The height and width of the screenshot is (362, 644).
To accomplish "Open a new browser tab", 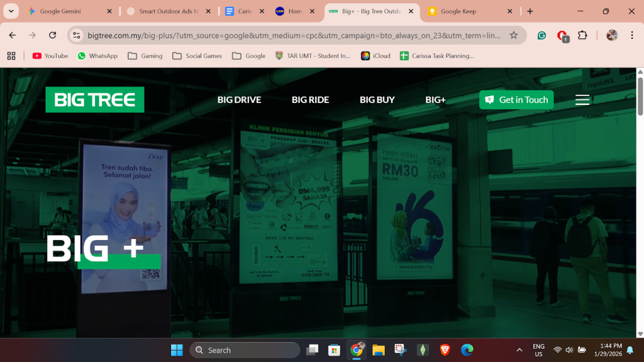I will click(530, 11).
